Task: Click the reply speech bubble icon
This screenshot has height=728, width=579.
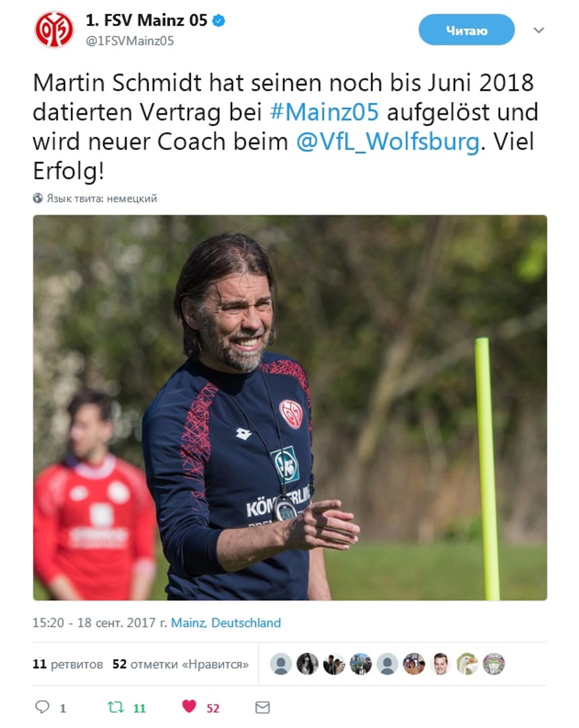Action: pyautogui.click(x=42, y=707)
